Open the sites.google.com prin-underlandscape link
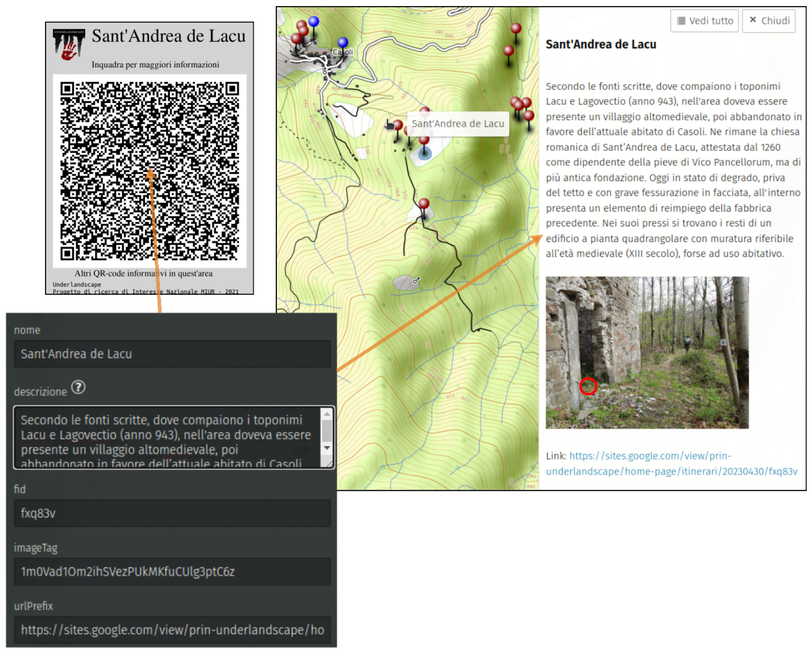Viewport: 812px width, 653px height. coord(672,463)
